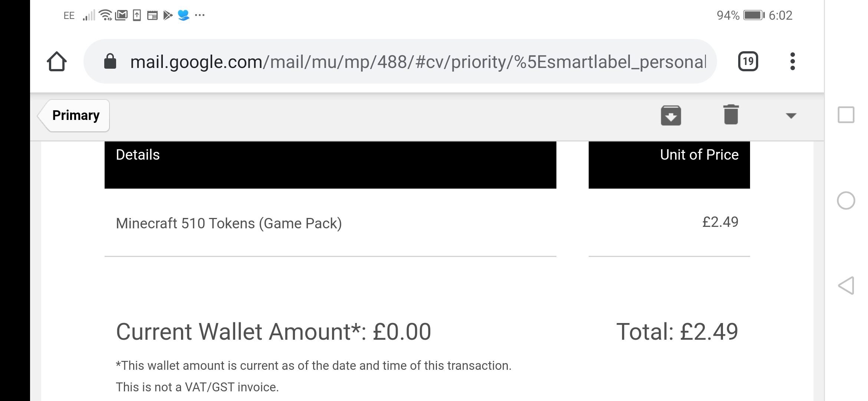The image size is (868, 401).
Task: Tap the Play Store status bar icon
Action: (x=168, y=15)
